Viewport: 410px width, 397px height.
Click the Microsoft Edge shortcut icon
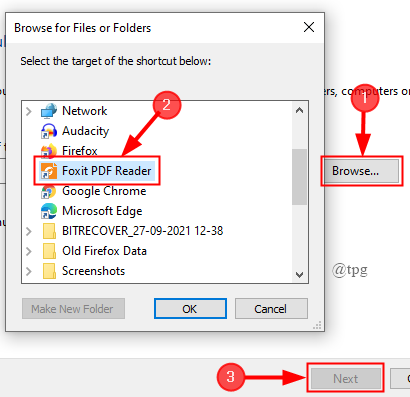pos(49,211)
